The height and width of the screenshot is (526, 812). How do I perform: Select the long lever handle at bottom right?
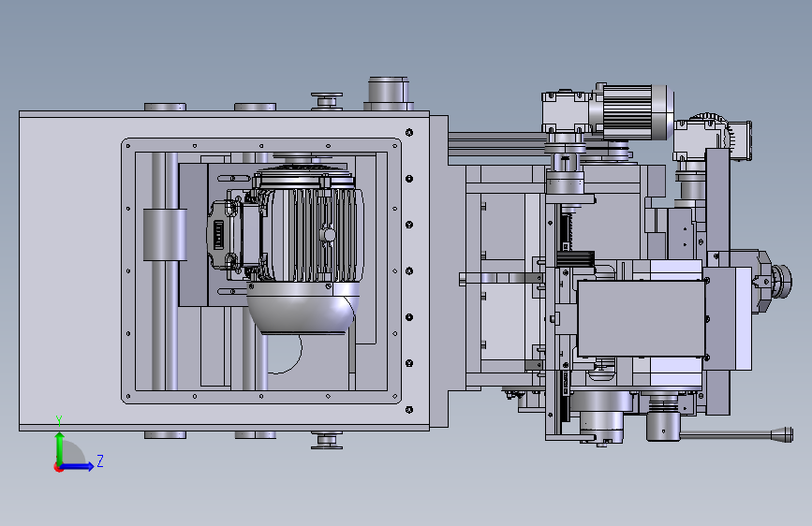[x=736, y=435]
